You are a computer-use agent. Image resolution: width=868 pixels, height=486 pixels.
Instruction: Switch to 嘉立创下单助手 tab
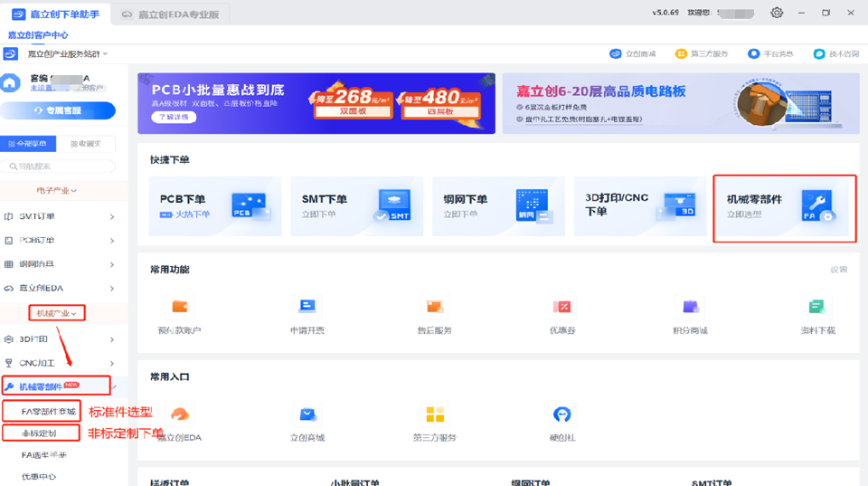pyautogui.click(x=55, y=14)
